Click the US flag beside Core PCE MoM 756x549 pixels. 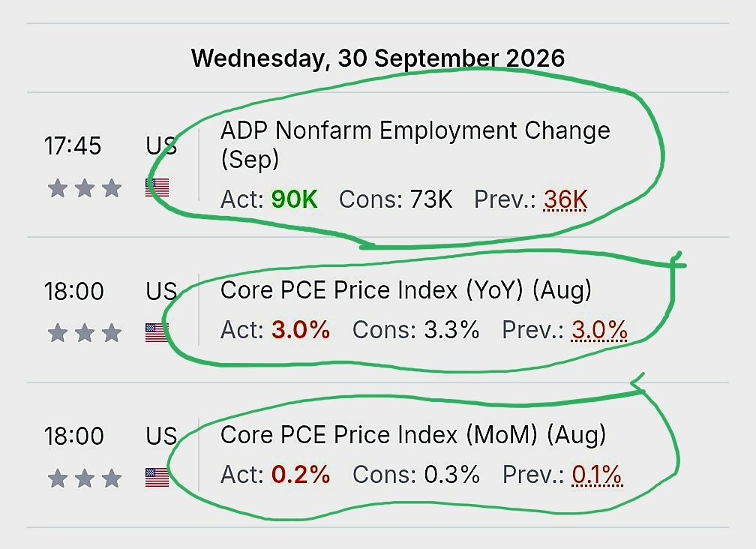[157, 477]
